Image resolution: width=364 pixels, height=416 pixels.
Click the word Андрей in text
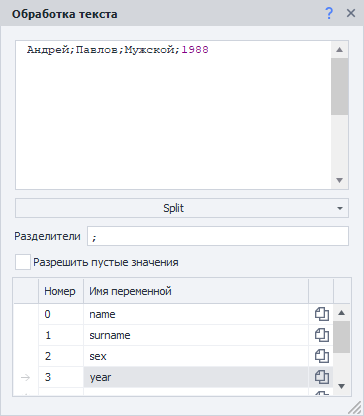pos(47,50)
